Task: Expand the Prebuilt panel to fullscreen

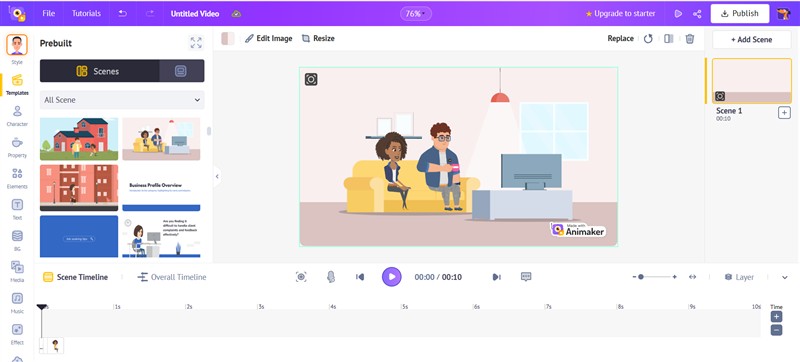Action: (196, 43)
